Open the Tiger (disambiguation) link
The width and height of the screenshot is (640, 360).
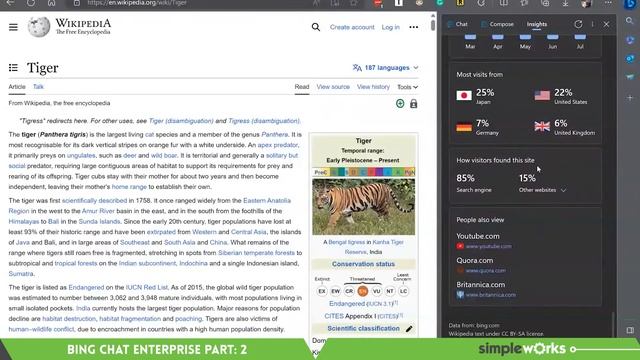[181, 121]
